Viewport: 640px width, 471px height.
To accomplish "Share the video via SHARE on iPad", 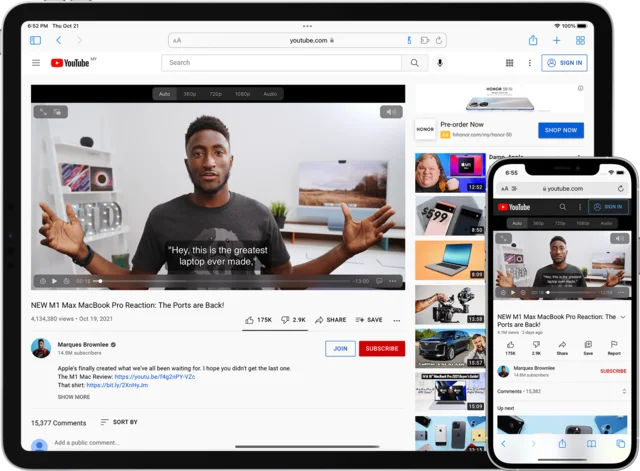I will [x=331, y=320].
